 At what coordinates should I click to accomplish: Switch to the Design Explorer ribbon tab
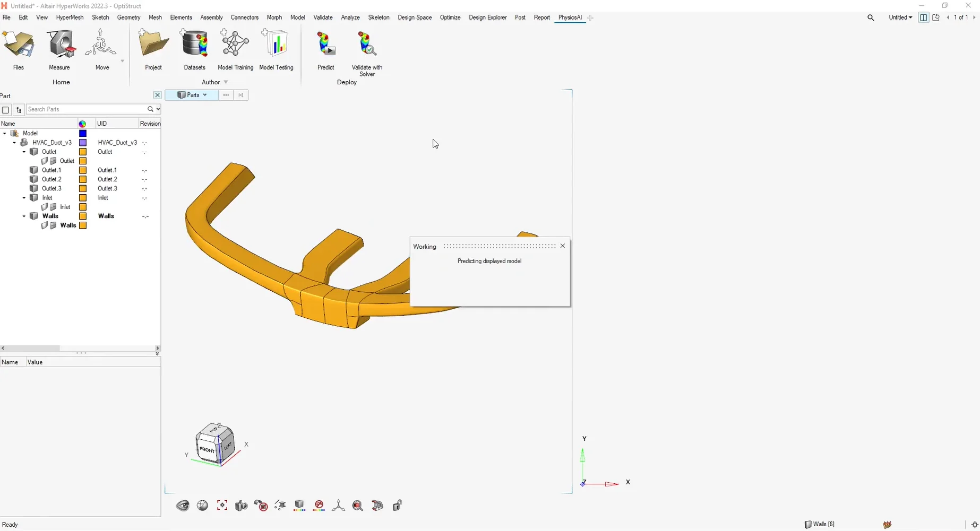[x=487, y=18]
